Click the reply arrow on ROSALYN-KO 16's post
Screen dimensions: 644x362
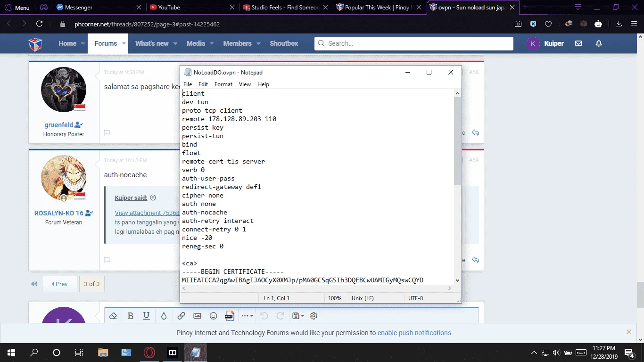[475, 260]
